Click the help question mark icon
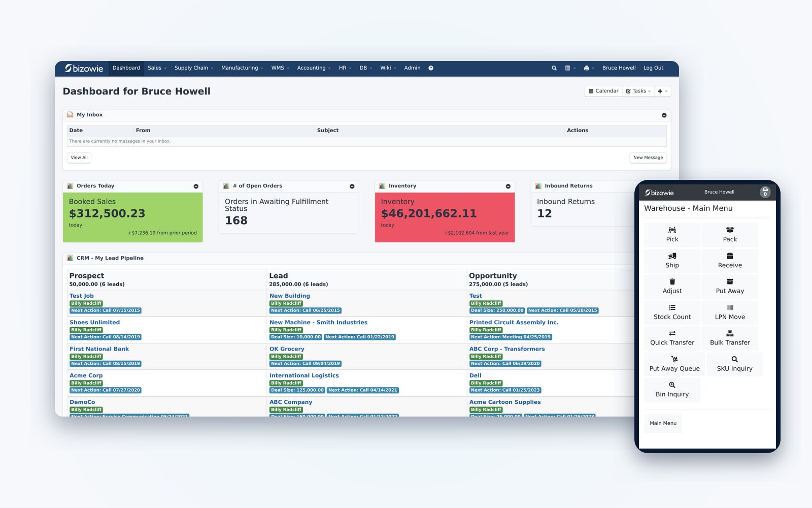The image size is (812, 508). tap(431, 68)
